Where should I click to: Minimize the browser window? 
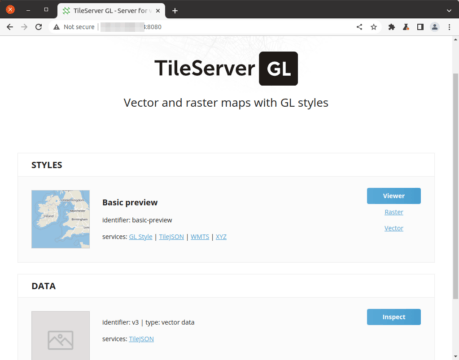pos(28,10)
